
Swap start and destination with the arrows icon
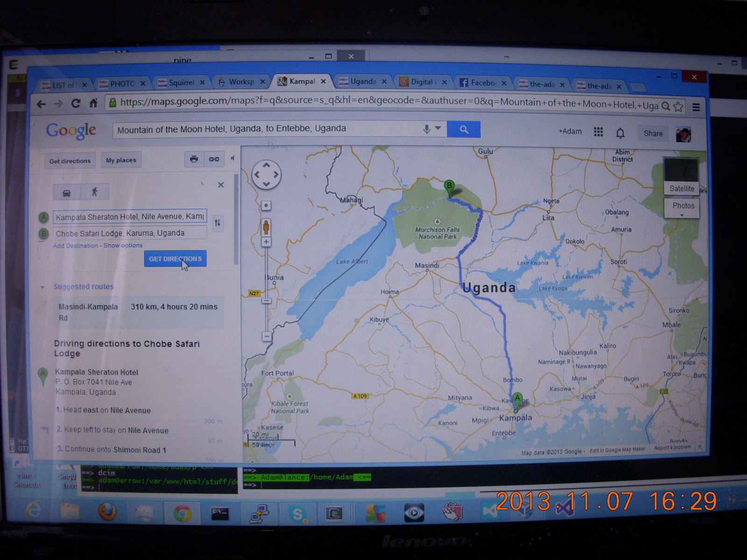point(217,223)
